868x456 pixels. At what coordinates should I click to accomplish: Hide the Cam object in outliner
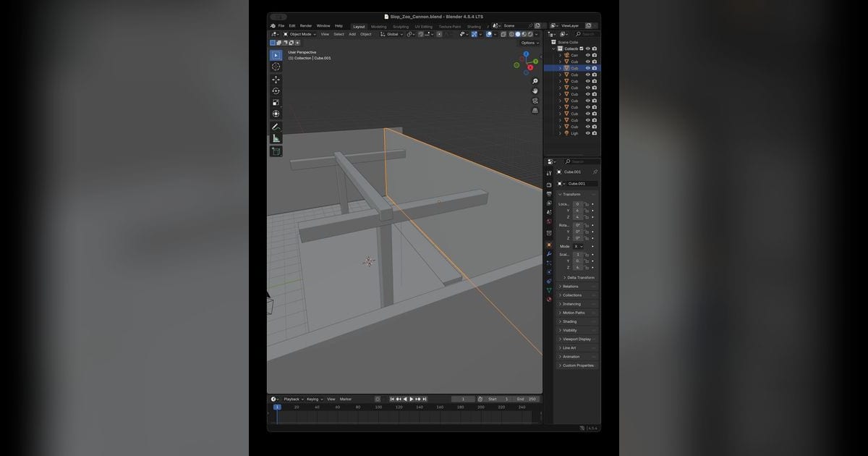click(587, 55)
